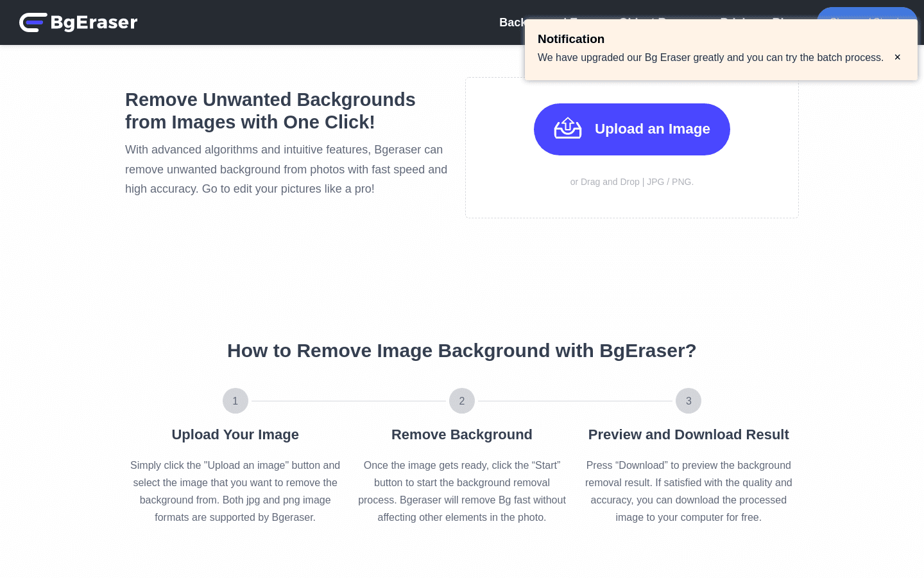Click the 'Upload Your Image' step title
The image size is (924, 578).
click(235, 434)
